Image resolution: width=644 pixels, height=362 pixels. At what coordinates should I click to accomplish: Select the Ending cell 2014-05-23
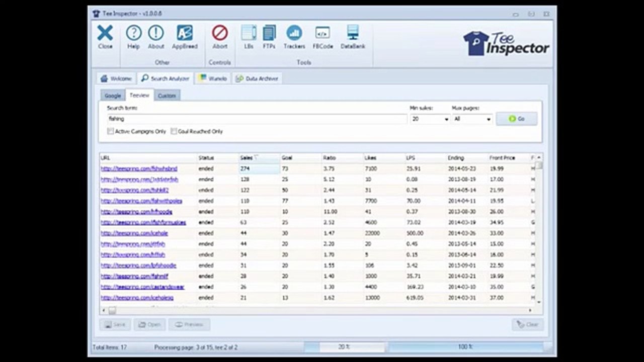[467, 169]
